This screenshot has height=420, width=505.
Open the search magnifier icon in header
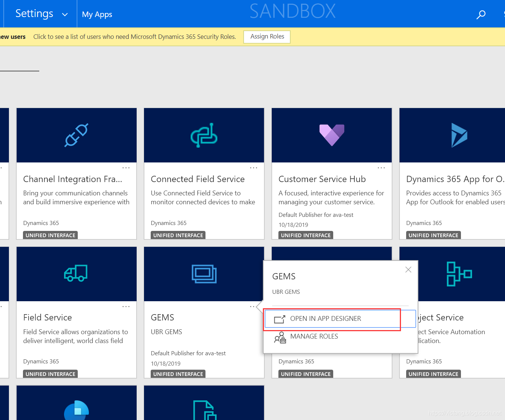pos(481,14)
